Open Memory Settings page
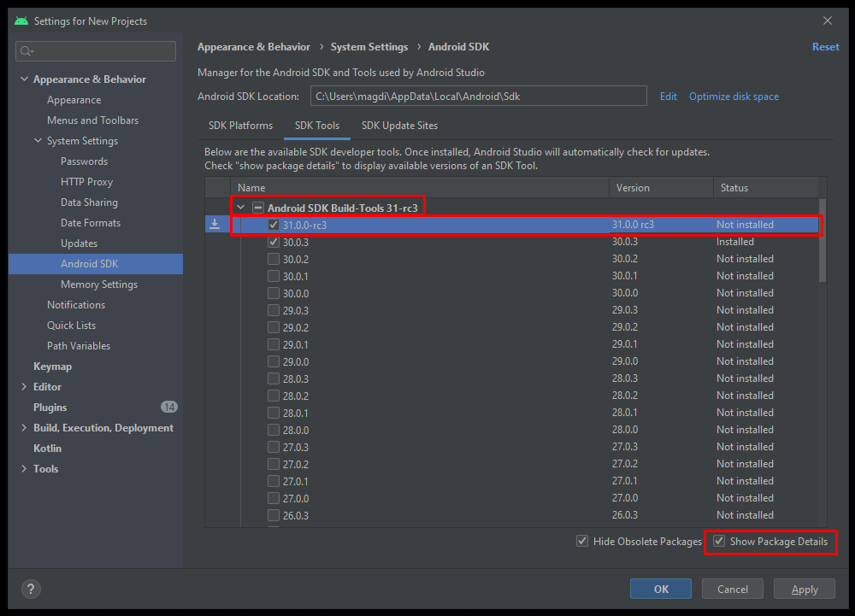The width and height of the screenshot is (855, 616). (x=98, y=285)
